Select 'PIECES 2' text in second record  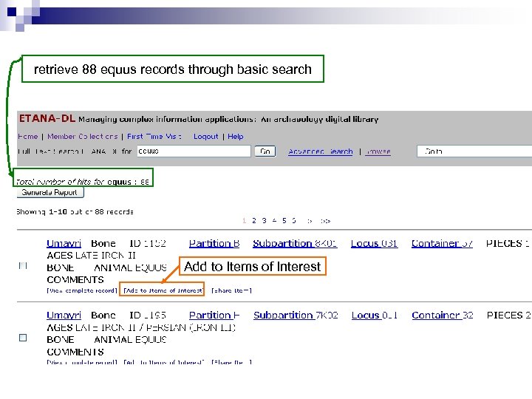508,316
